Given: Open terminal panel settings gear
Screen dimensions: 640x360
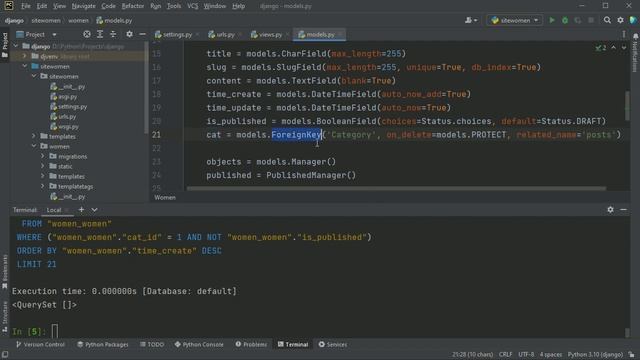Looking at the screenshot, I should 610,210.
